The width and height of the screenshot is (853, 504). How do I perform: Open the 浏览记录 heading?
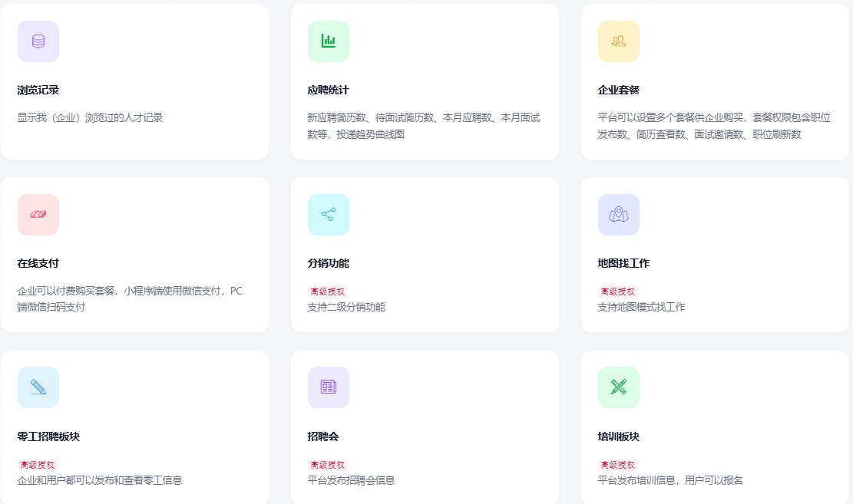point(38,91)
